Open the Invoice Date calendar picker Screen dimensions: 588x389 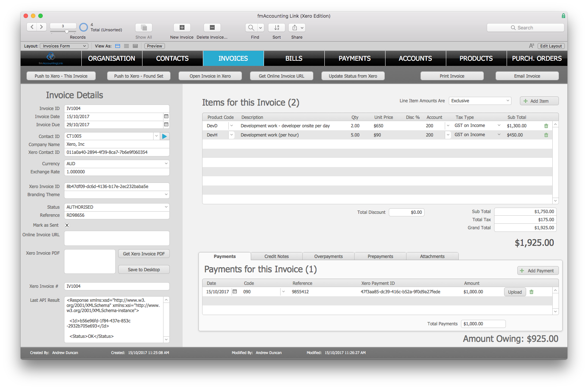click(x=166, y=116)
